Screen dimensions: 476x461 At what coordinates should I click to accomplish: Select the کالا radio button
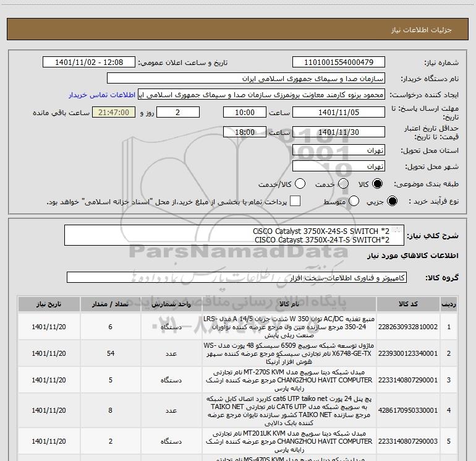tap(377, 184)
